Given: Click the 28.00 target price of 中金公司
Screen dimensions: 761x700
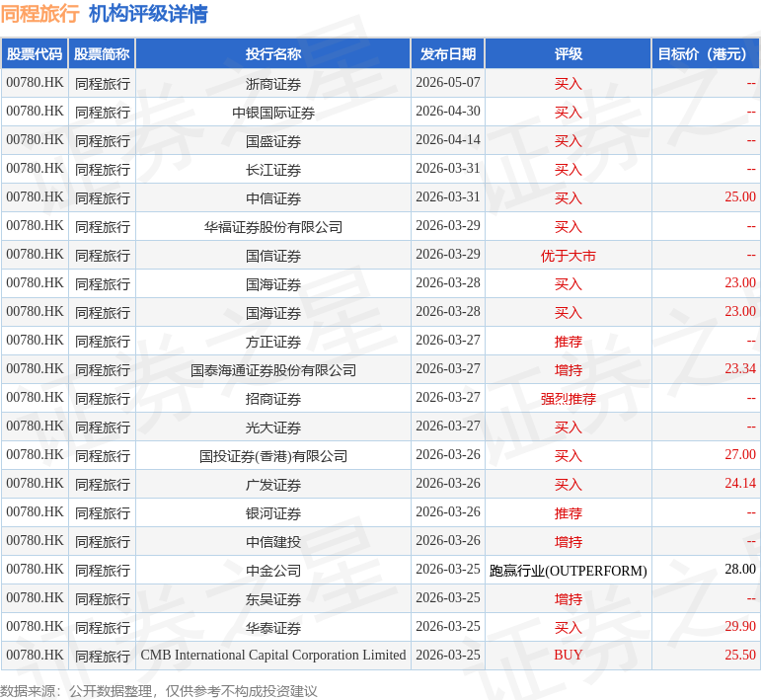Looking at the screenshot, I should point(740,569).
